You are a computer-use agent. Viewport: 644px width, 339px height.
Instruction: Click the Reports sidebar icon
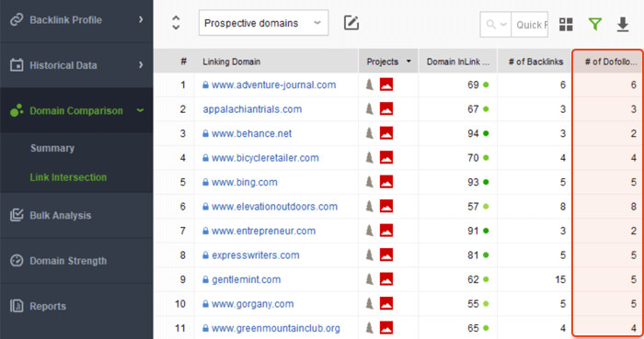click(17, 306)
